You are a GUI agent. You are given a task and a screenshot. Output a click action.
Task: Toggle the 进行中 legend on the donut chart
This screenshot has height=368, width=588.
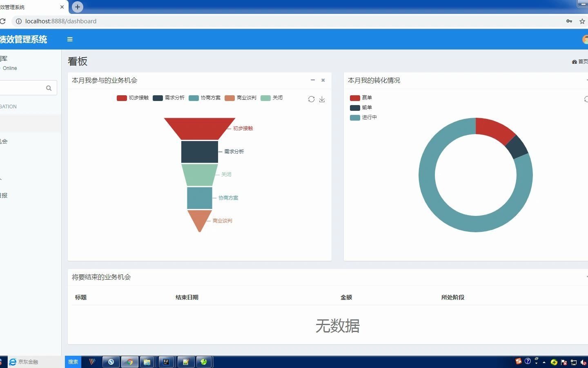364,117
